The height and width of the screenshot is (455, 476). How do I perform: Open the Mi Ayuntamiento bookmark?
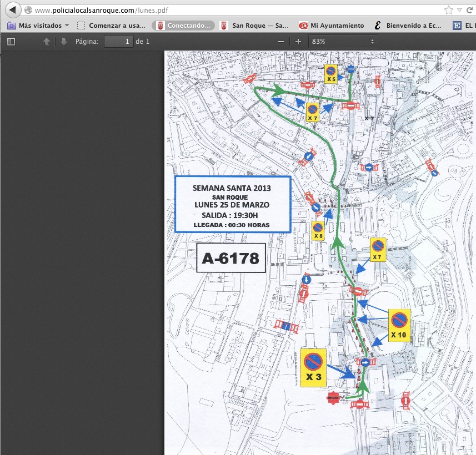[x=332, y=26]
